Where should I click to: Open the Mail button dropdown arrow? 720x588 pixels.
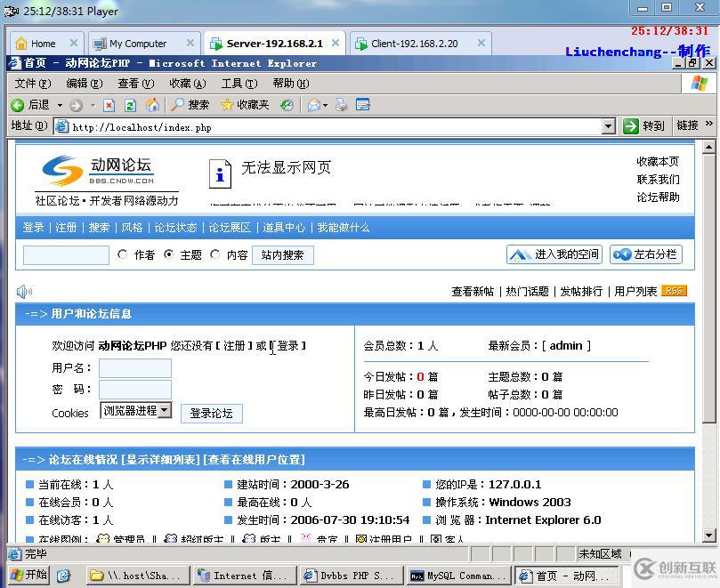[325, 106]
